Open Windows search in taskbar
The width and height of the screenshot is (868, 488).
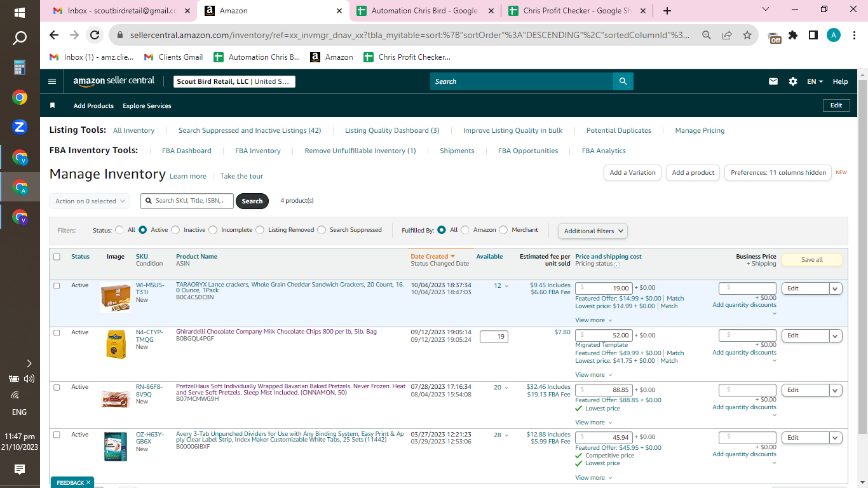point(20,38)
